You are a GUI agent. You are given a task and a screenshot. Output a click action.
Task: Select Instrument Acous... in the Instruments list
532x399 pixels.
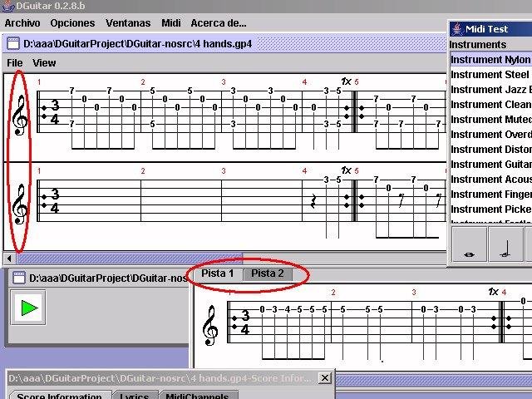coord(491,180)
